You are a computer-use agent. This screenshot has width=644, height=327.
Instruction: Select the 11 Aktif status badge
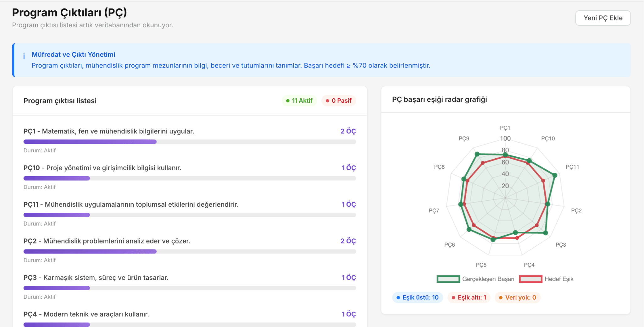pos(299,101)
